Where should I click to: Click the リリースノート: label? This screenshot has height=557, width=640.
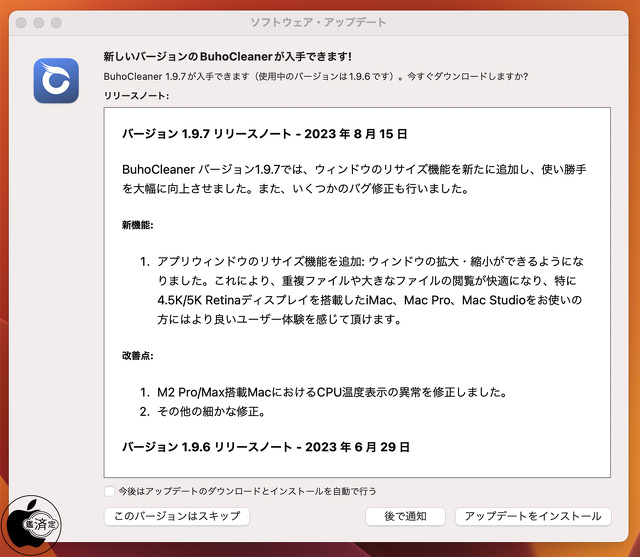(137, 96)
